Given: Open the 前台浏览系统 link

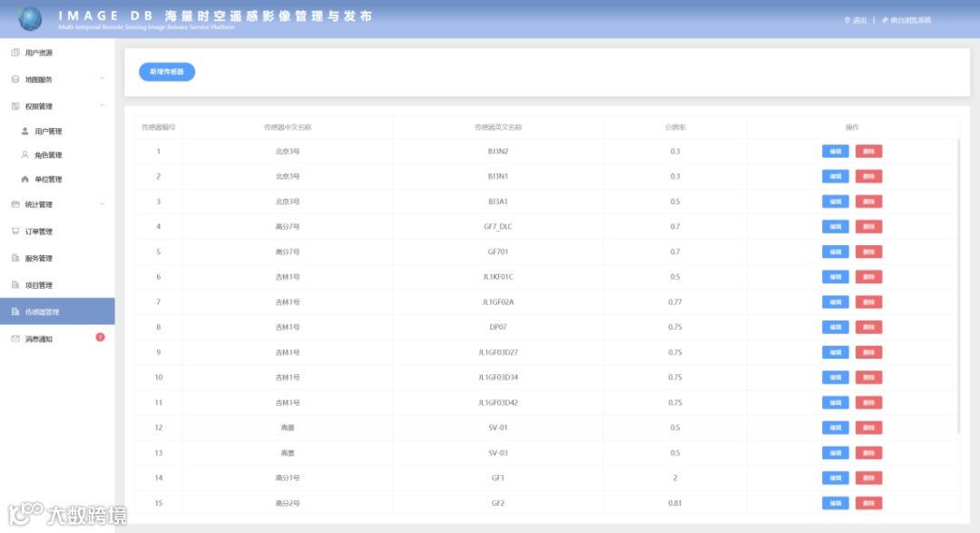Looking at the screenshot, I should (911, 20).
